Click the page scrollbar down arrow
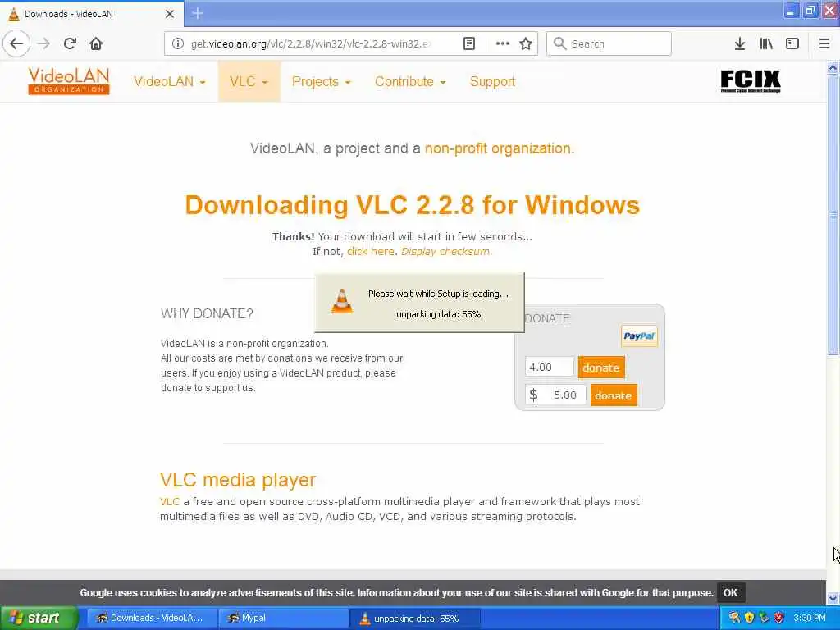Viewport: 840px width, 630px height. click(x=833, y=598)
